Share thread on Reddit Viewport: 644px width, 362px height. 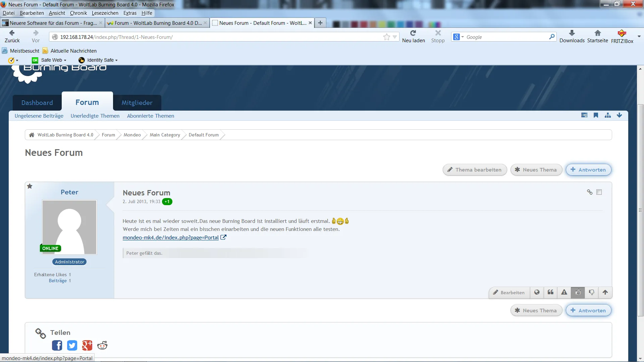point(102,345)
